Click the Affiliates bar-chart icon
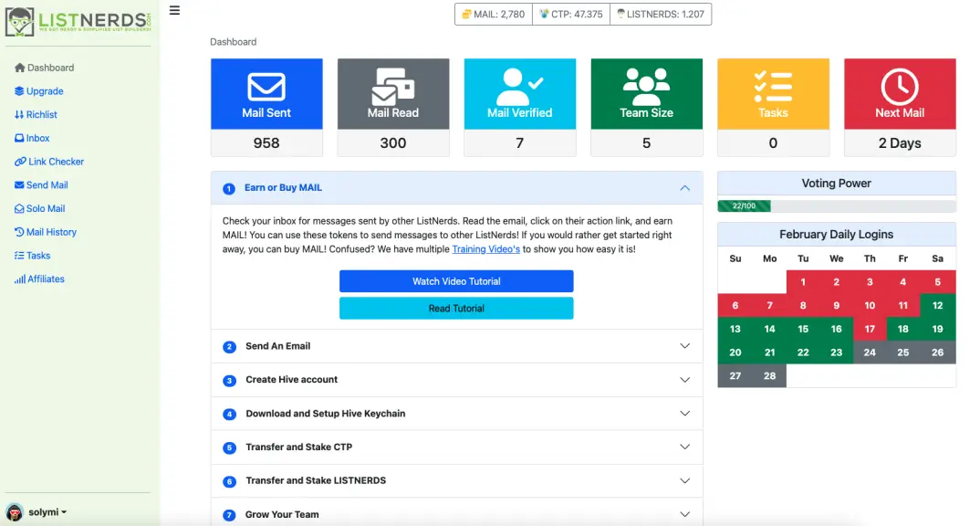The width and height of the screenshot is (980, 526). 20,279
